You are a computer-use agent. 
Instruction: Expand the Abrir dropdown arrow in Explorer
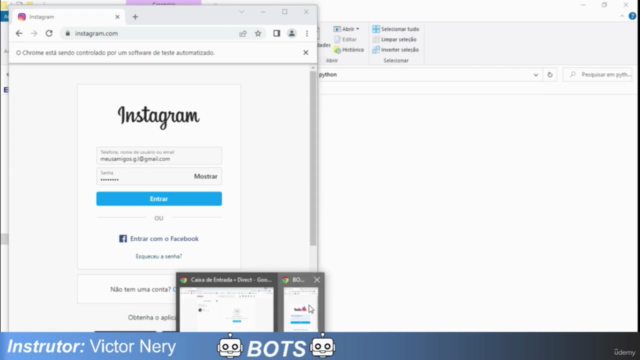coord(358,29)
